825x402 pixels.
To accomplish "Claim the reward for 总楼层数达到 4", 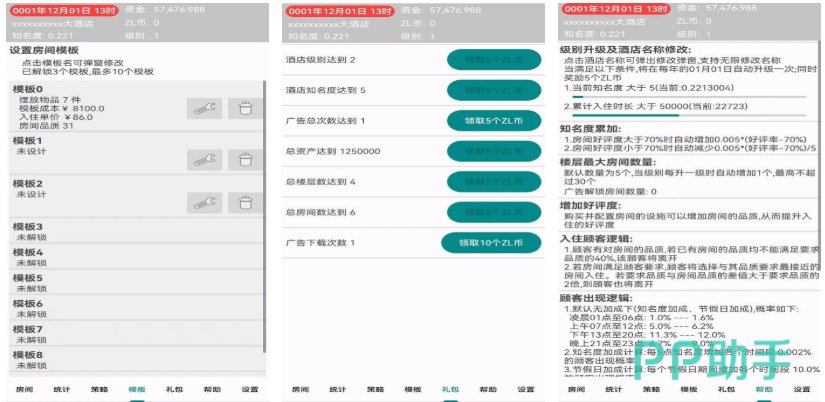I will (492, 182).
